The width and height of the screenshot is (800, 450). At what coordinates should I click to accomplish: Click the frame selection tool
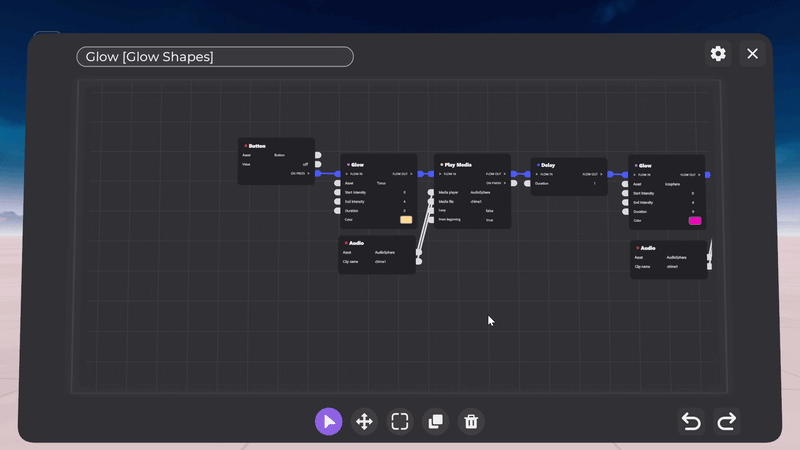pyautogui.click(x=400, y=421)
